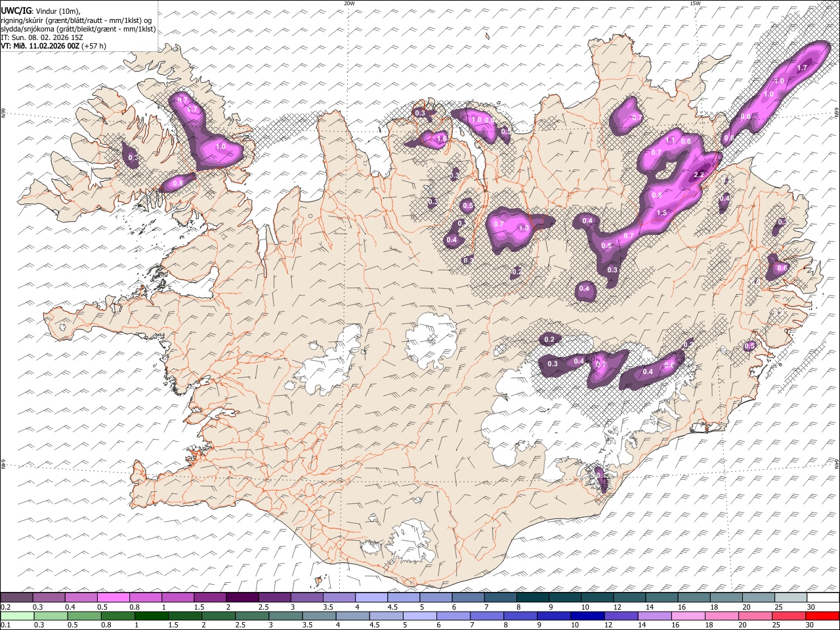Select the upper legend swatch between 0.2 and 0.3
The width and height of the screenshot is (840, 630).
tap(17, 598)
